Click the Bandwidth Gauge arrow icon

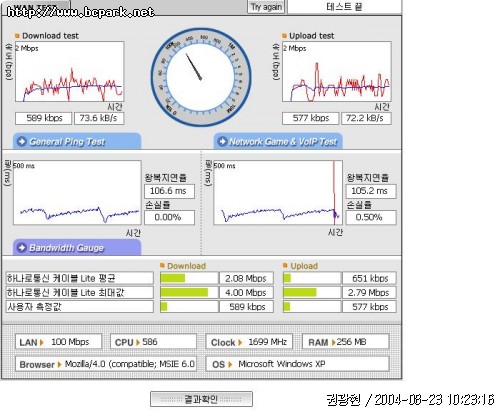[22, 248]
